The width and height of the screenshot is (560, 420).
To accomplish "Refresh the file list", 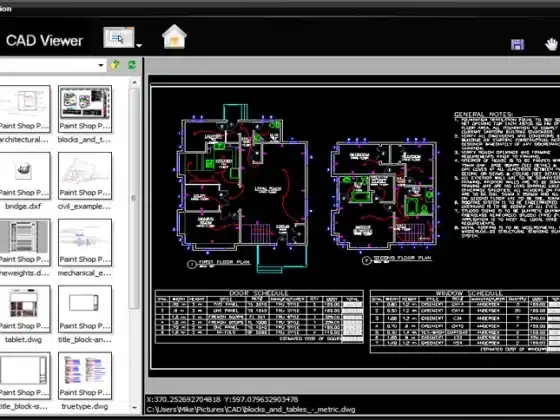I will pos(132,65).
